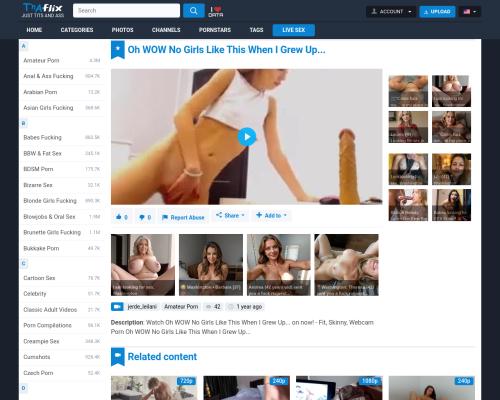Expand the US flag language selector

[470, 12]
